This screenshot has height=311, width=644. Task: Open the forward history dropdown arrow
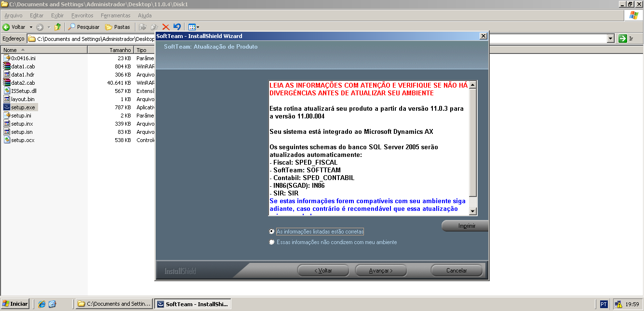[49, 27]
